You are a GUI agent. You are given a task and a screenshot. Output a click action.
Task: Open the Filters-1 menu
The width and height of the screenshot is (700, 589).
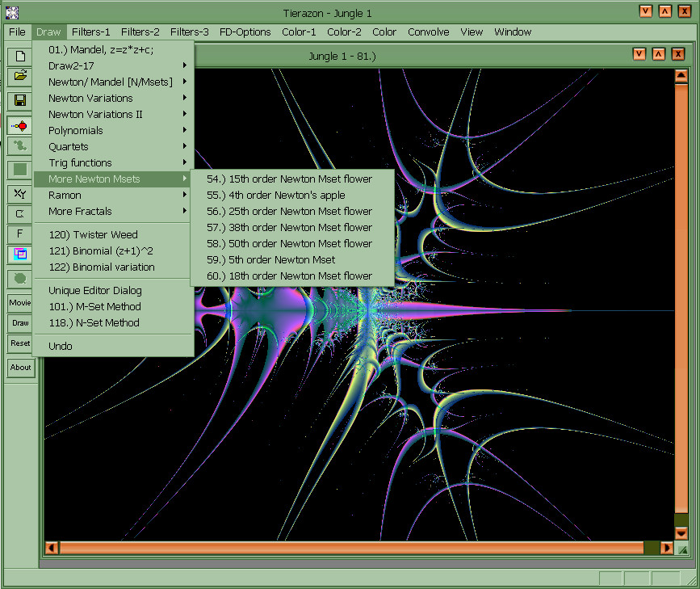click(90, 32)
